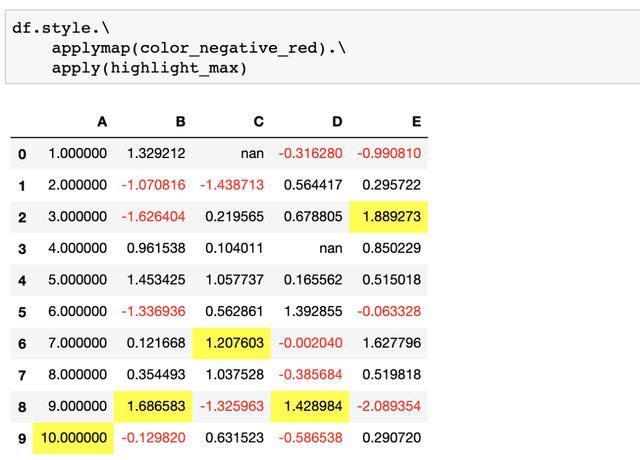Screen dimensions: 640x460
Task: Select column header D
Action: [337, 122]
